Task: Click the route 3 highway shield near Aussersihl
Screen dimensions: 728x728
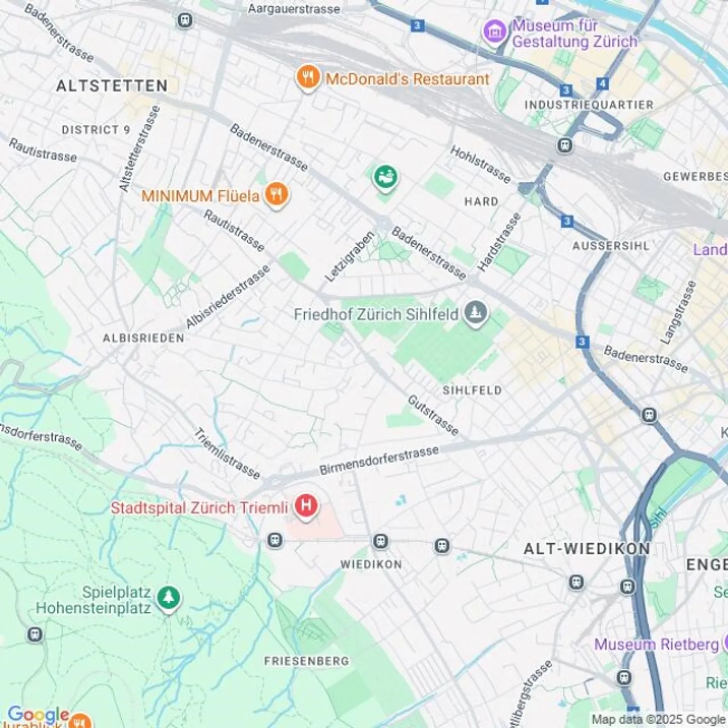Action: (x=567, y=221)
